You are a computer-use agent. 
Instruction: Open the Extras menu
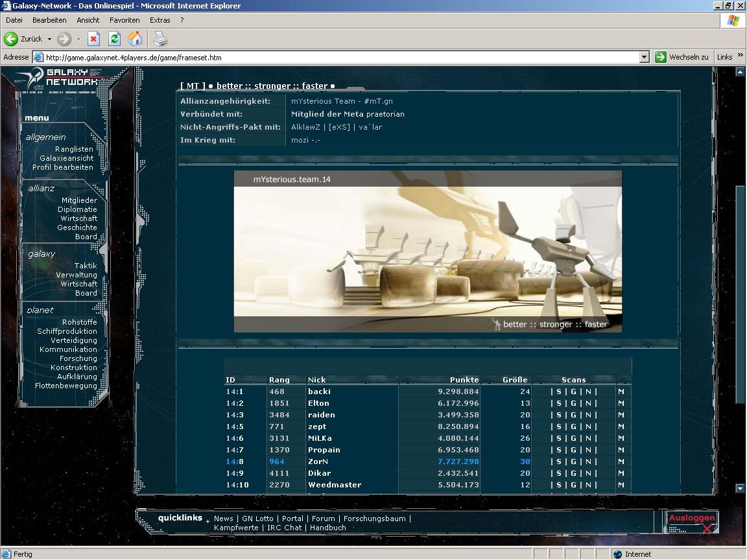pos(160,20)
